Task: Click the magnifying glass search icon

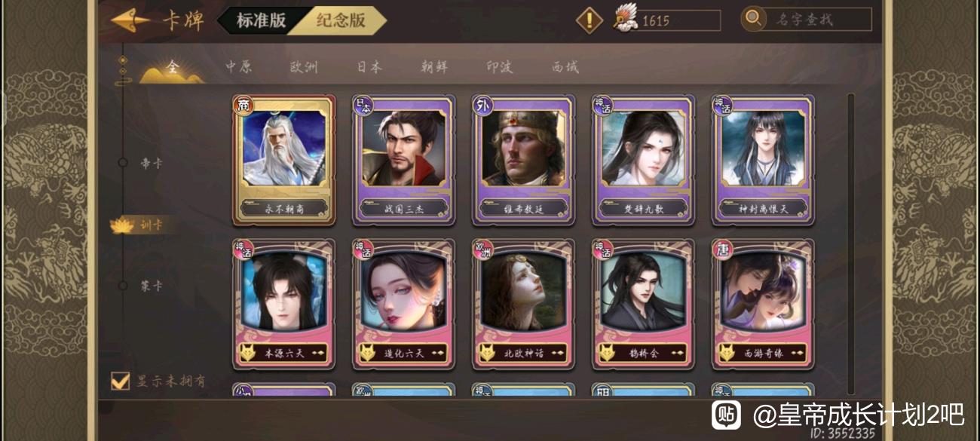Action: 753,18
